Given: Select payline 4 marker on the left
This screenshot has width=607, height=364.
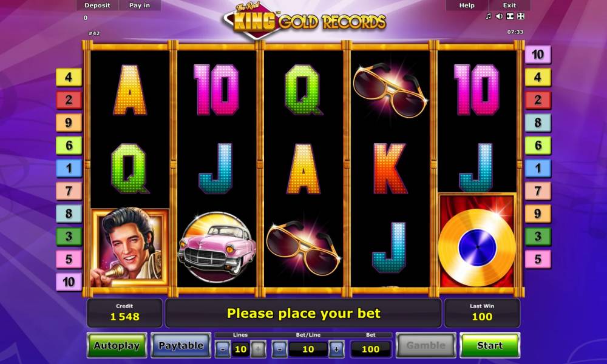Looking at the screenshot, I should 69,78.
